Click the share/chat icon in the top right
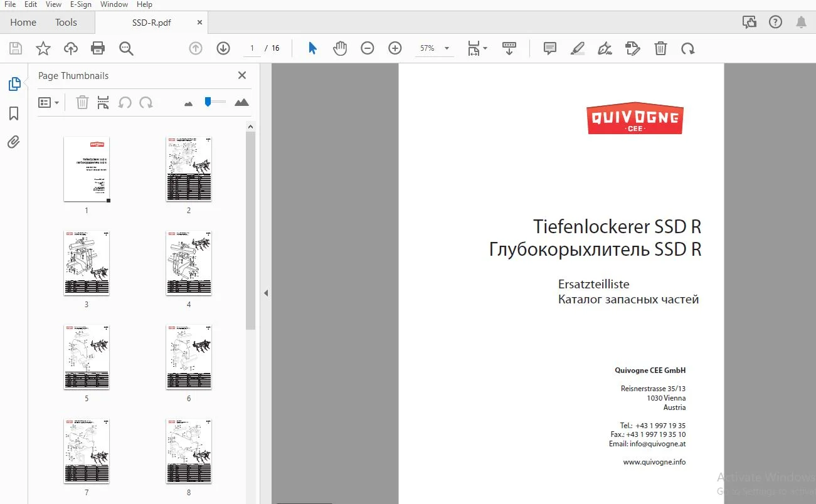Screen dimensions: 816x504 (749, 23)
